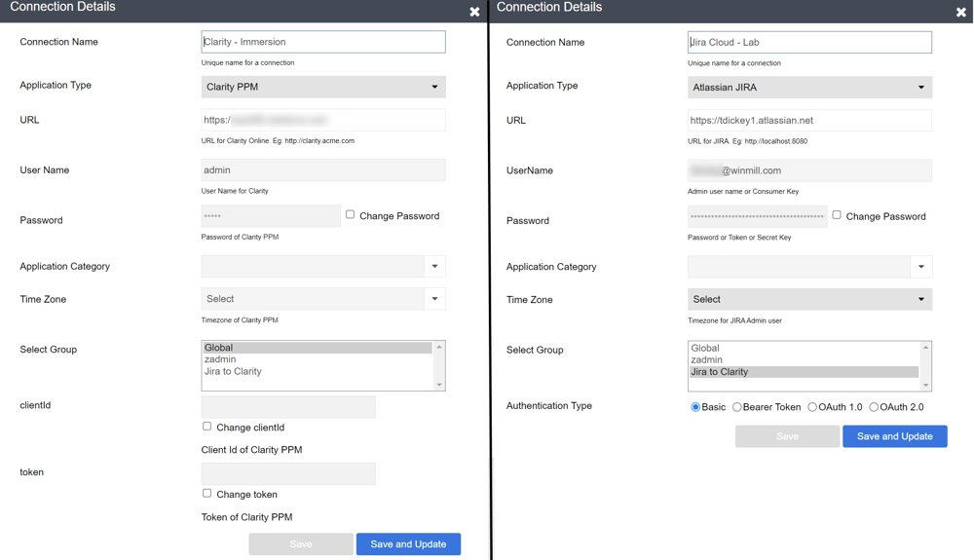The height and width of the screenshot is (560, 974).
Task: Click Save button in Clarity dialog
Action: (x=301, y=543)
